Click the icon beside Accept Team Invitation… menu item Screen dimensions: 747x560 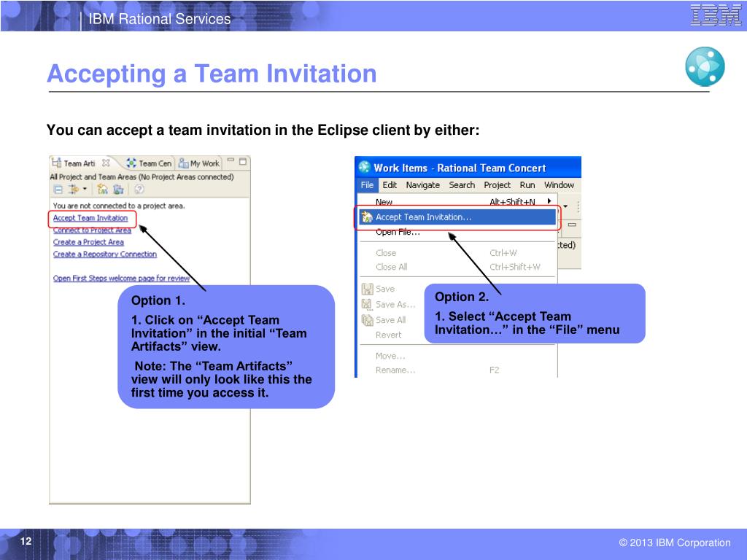pyautogui.click(x=367, y=217)
